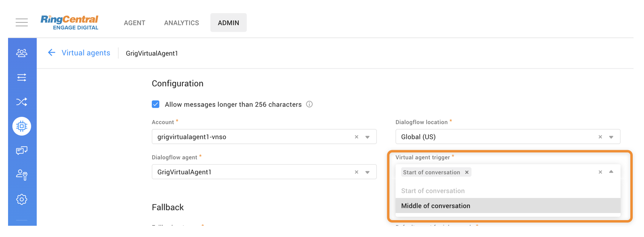Image resolution: width=644 pixels, height=237 pixels.
Task: Uncheck Allow messages longer than 256 characters
Action: coord(156,104)
